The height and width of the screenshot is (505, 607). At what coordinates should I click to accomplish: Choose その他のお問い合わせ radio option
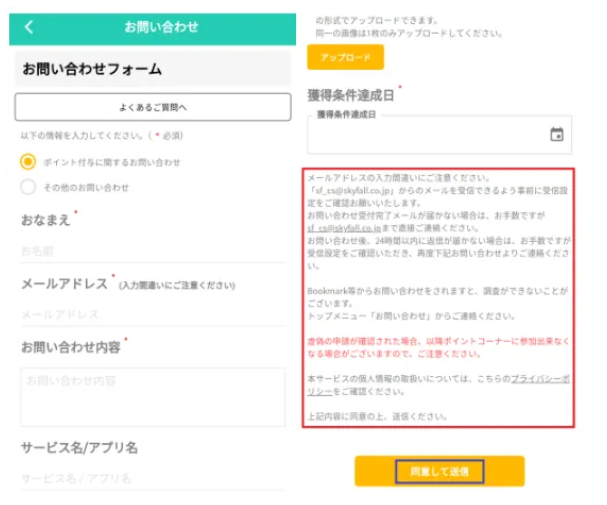tap(28, 187)
